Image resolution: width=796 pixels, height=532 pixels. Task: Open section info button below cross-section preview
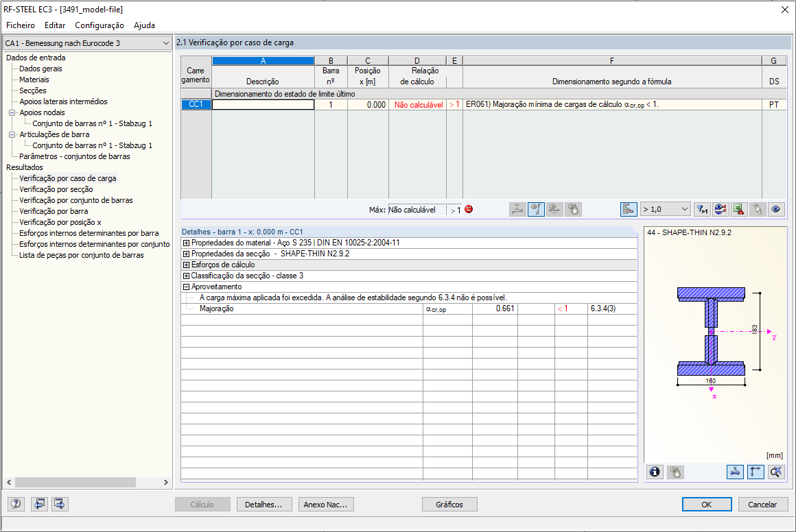click(655, 472)
